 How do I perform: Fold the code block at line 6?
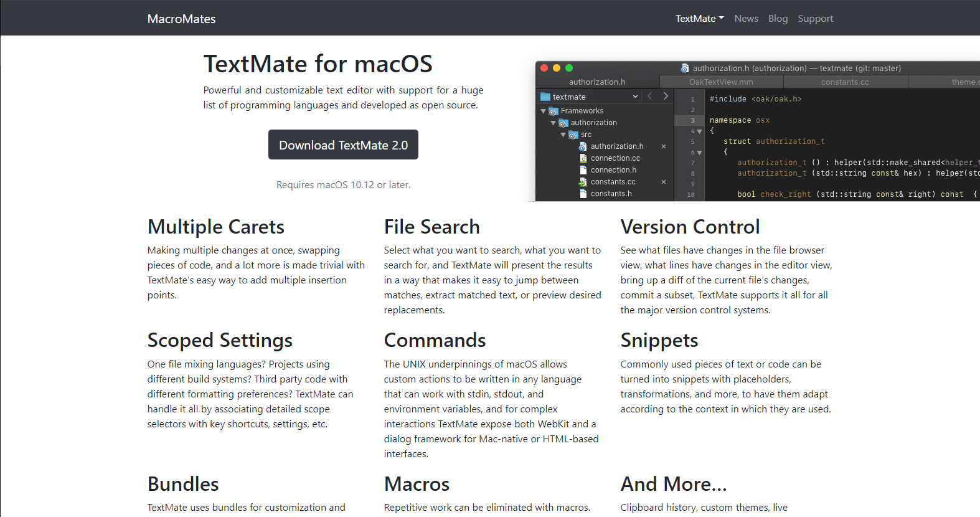[700, 153]
